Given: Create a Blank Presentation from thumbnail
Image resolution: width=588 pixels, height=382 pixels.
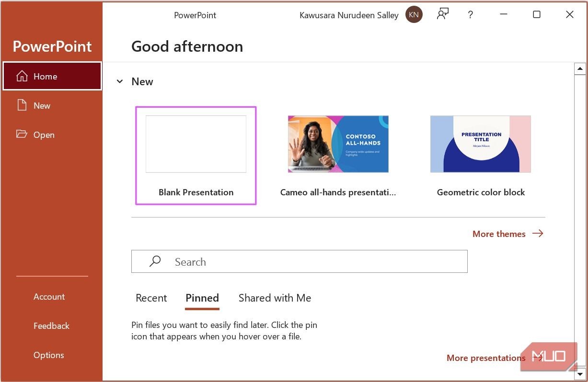Looking at the screenshot, I should coord(196,144).
